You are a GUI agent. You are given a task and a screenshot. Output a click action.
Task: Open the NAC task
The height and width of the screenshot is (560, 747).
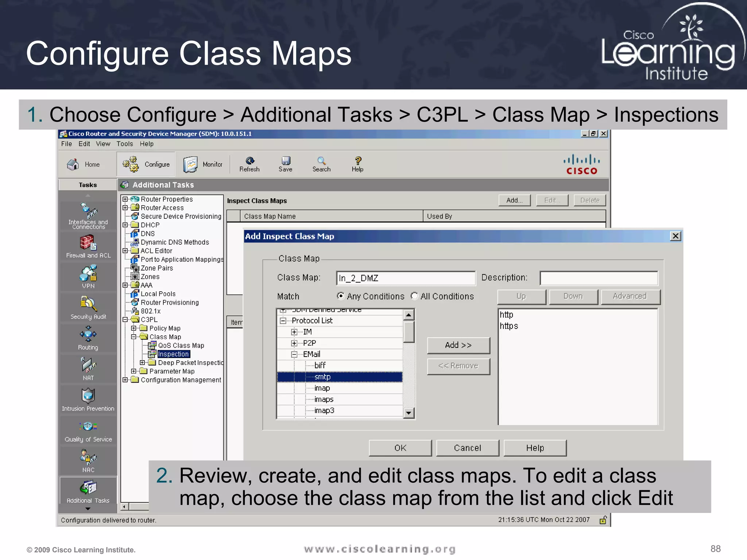click(x=88, y=461)
